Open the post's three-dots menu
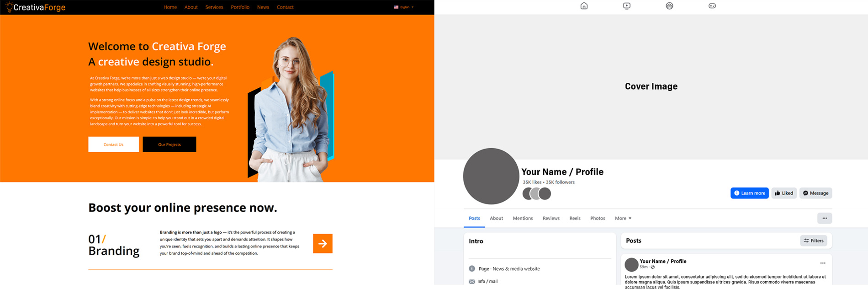868x289 pixels. pos(822,263)
